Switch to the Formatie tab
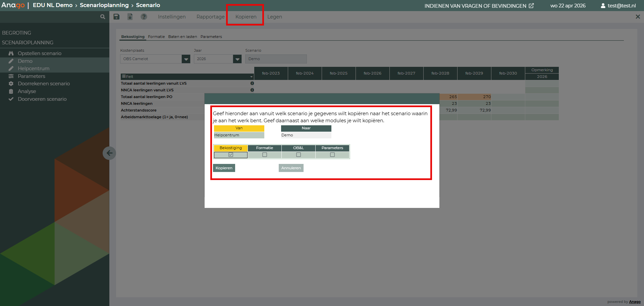This screenshot has width=644, height=306. coord(156,37)
